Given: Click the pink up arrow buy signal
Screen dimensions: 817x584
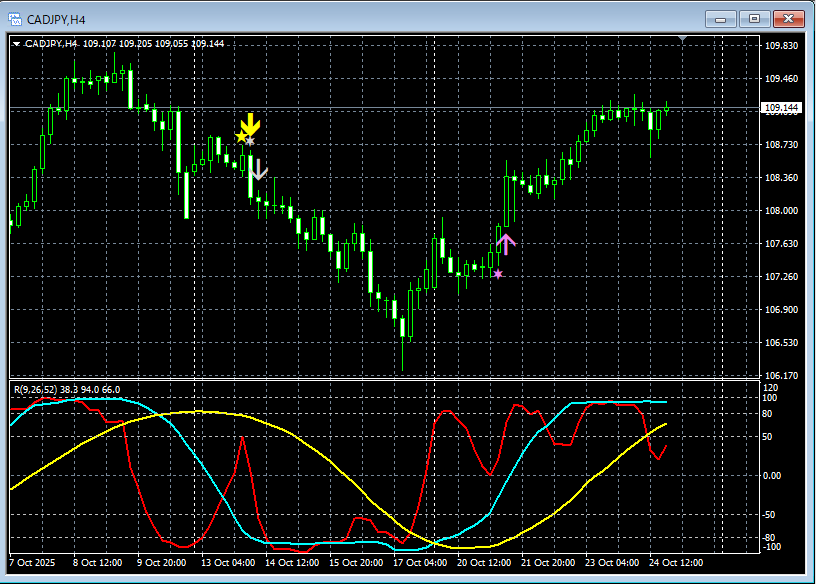Looking at the screenshot, I should [505, 243].
